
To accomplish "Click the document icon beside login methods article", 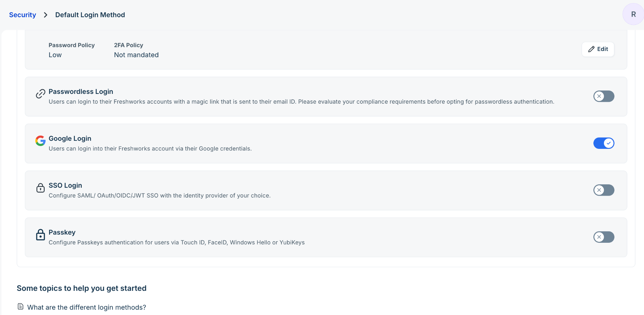I will [x=20, y=307].
